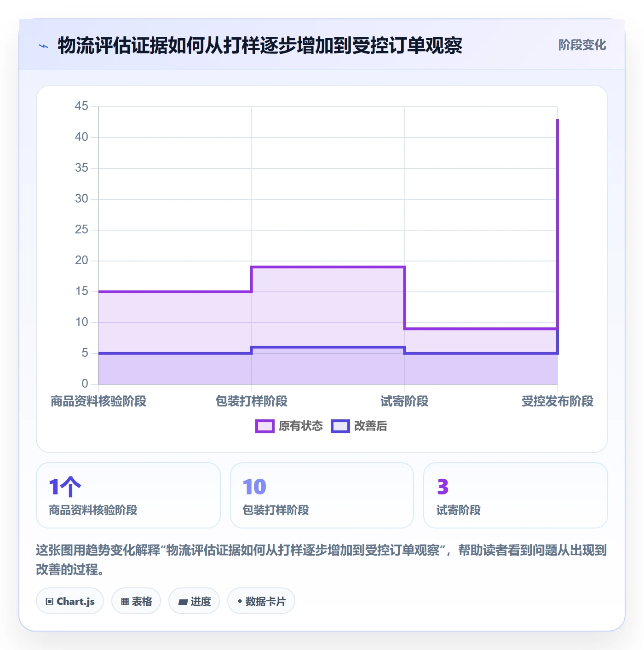Click the 阶段变化 label in the header
The height and width of the screenshot is (650, 644).
tap(582, 45)
